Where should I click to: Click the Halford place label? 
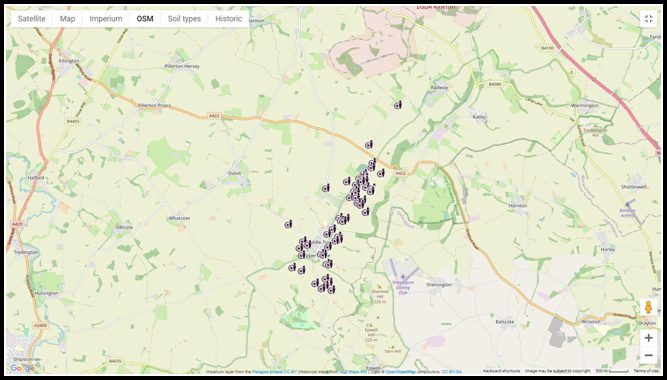(36, 177)
